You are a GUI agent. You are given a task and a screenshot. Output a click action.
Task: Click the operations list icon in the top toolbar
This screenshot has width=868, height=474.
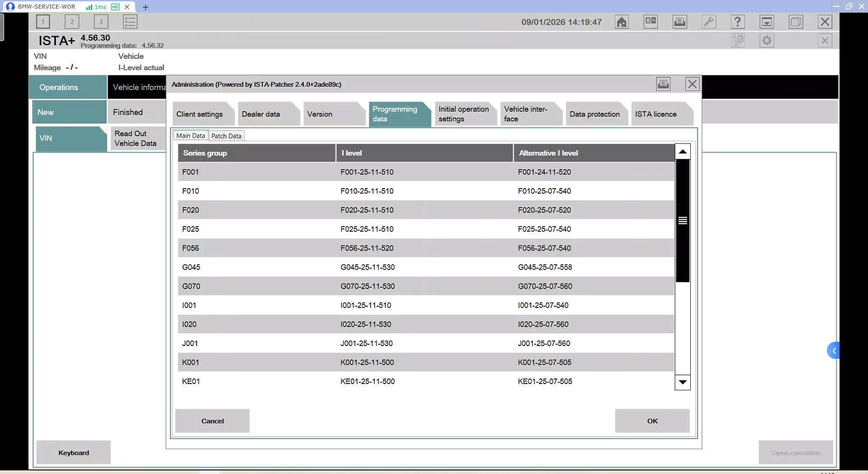click(x=130, y=22)
